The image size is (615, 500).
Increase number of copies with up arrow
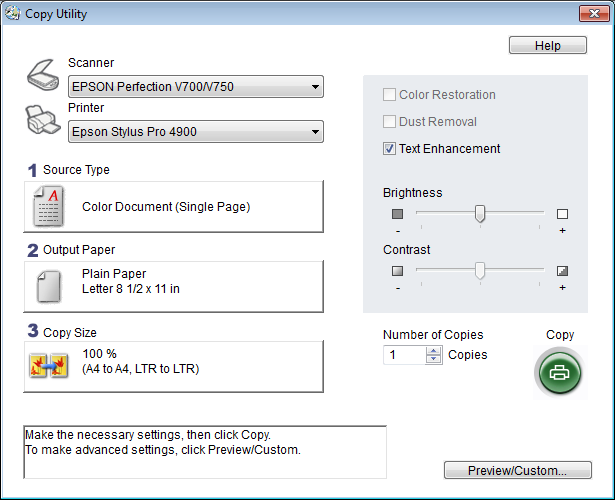tap(433, 351)
